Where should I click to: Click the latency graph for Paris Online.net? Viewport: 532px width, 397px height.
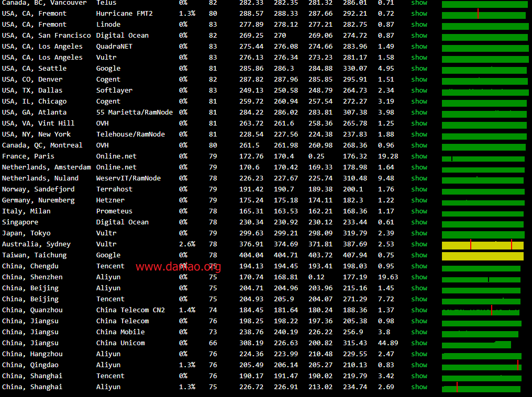(x=483, y=158)
